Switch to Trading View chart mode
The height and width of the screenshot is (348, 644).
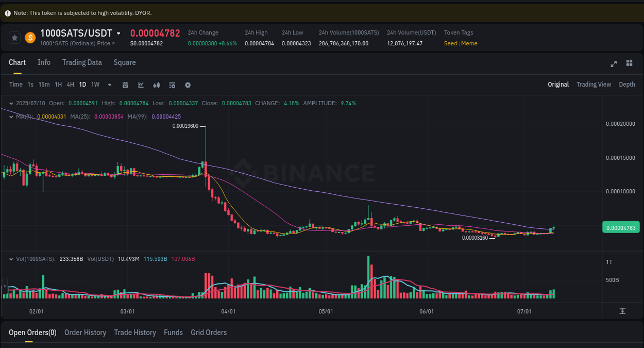(x=594, y=84)
